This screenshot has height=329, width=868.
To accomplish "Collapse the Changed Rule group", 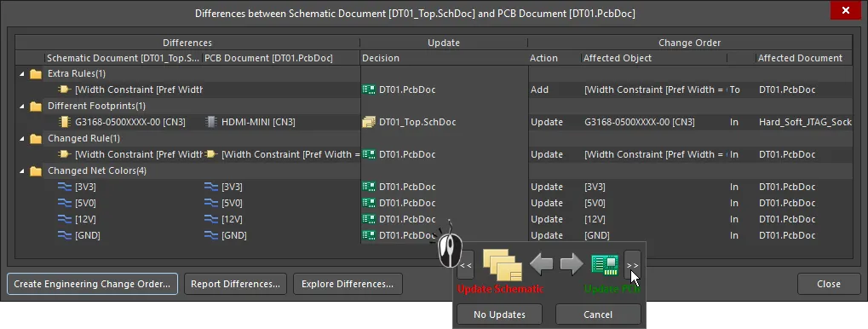I will click(21, 138).
